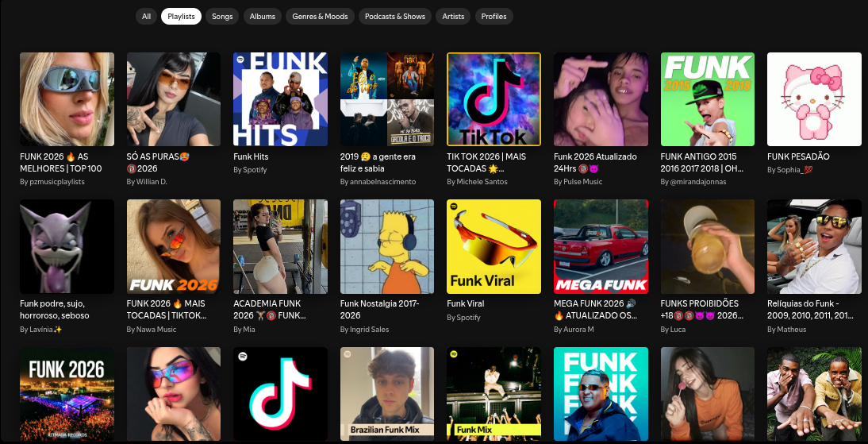
Task: Click the Funk Viral title text
Action: [466, 303]
